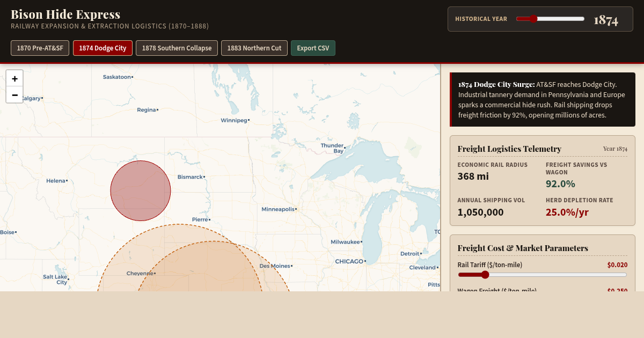Click the Economic Rail Radius value 368 mi

tap(473, 176)
